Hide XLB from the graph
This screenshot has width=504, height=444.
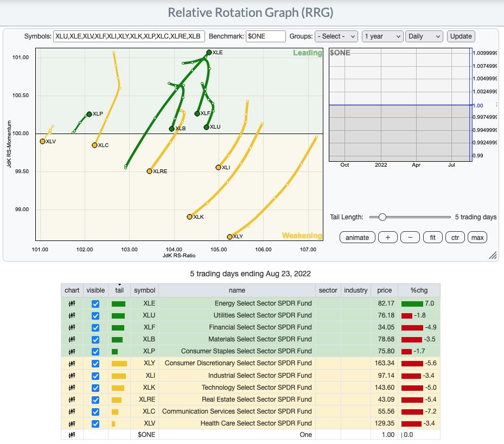(95, 339)
